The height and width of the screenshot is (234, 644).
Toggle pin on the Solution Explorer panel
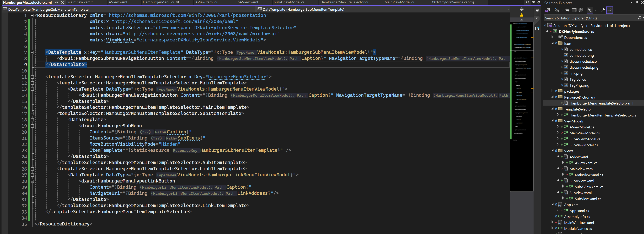coord(637,3)
